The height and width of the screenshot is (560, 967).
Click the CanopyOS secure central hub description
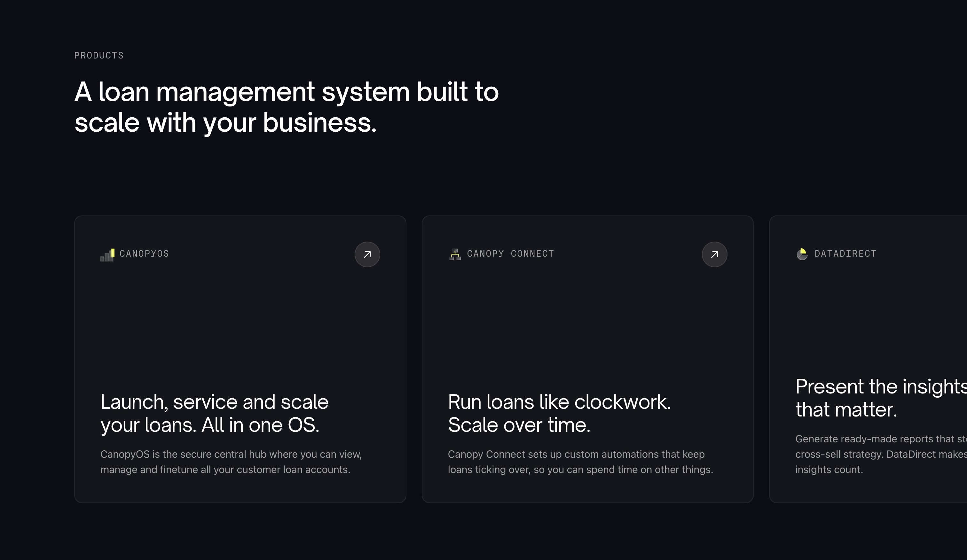231,462
